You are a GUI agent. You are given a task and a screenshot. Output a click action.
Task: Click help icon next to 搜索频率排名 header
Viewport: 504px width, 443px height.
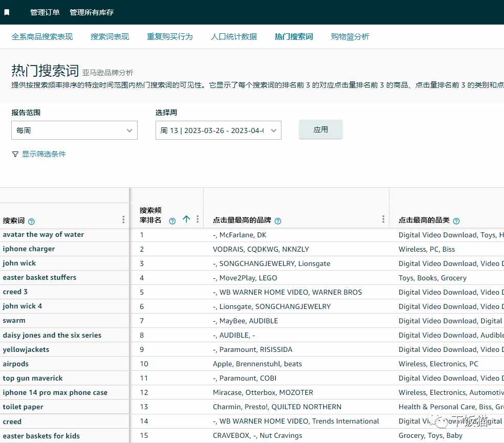[172, 221]
